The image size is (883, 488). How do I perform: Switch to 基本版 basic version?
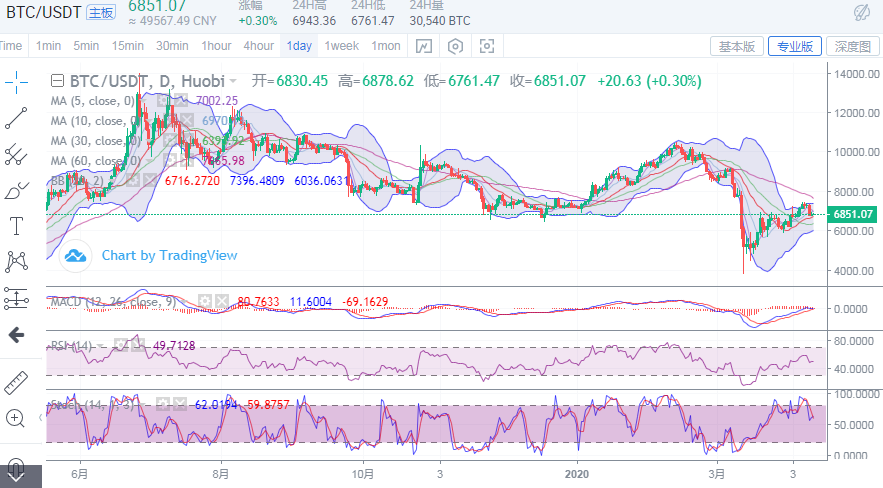(x=737, y=46)
